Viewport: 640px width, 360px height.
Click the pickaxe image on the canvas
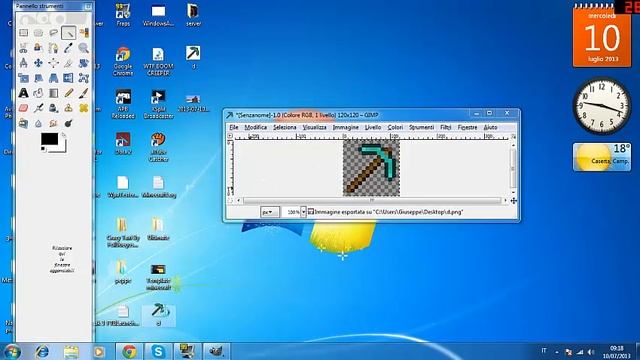point(371,168)
